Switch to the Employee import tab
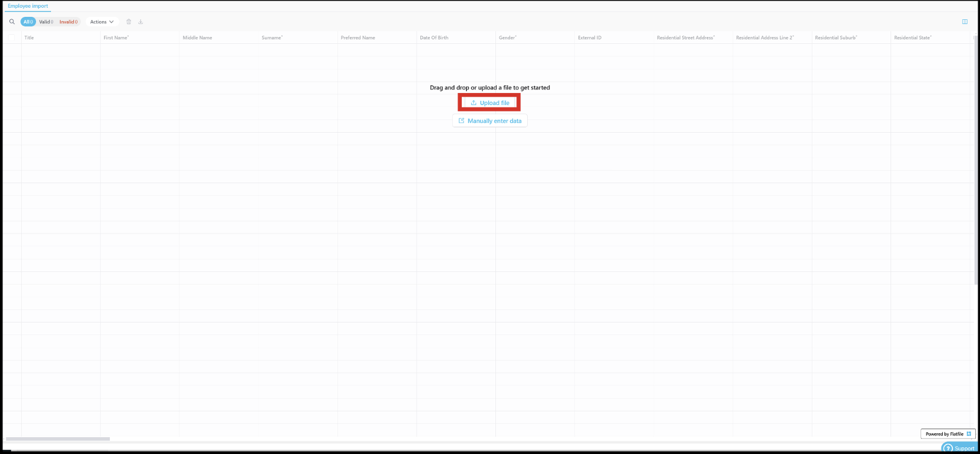This screenshot has height=454, width=980. (x=28, y=6)
